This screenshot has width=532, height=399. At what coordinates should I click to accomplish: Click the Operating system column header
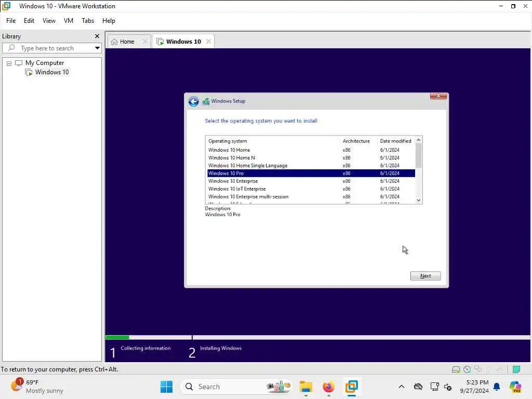point(273,141)
